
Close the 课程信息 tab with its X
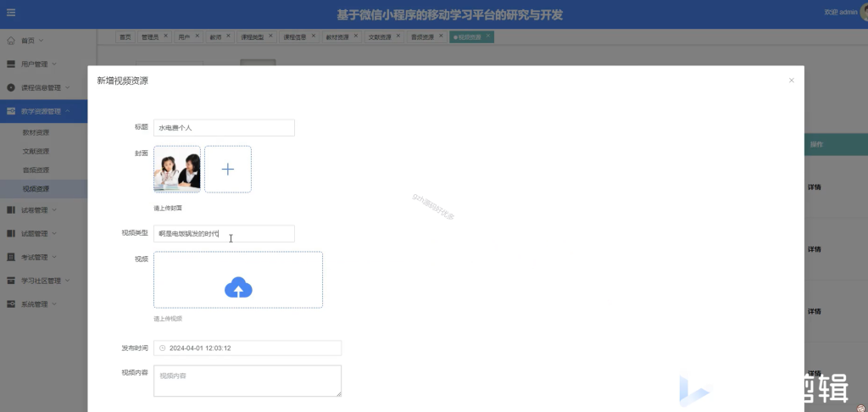(x=314, y=36)
